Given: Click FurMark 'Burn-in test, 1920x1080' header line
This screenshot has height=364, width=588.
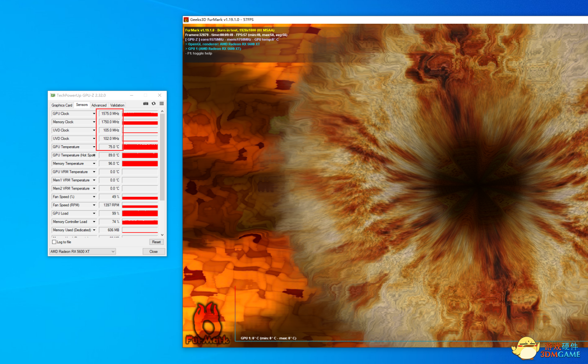Looking at the screenshot, I should [x=230, y=30].
